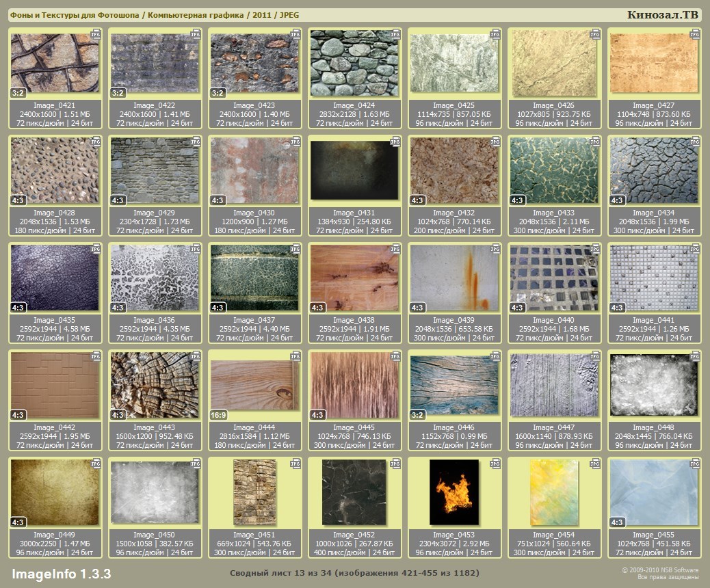Viewport: 710px width, 588px height.
Task: Open the Image_0443 cracked wood thumbnail
Action: 155,386
